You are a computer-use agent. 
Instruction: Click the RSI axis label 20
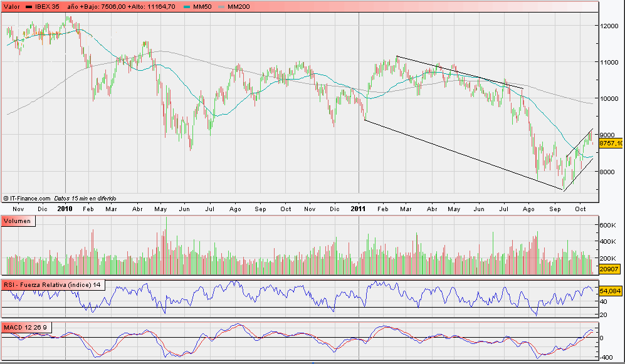(x=604, y=315)
